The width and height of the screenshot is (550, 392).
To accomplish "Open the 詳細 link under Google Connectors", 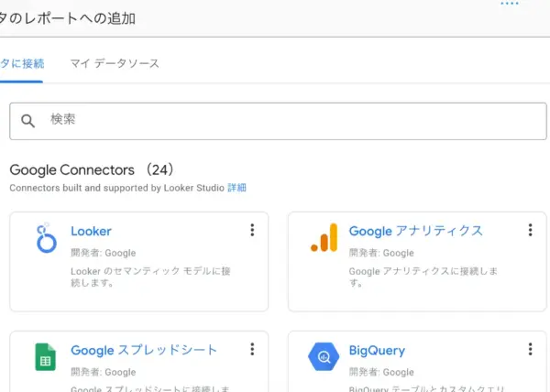I will 236,188.
